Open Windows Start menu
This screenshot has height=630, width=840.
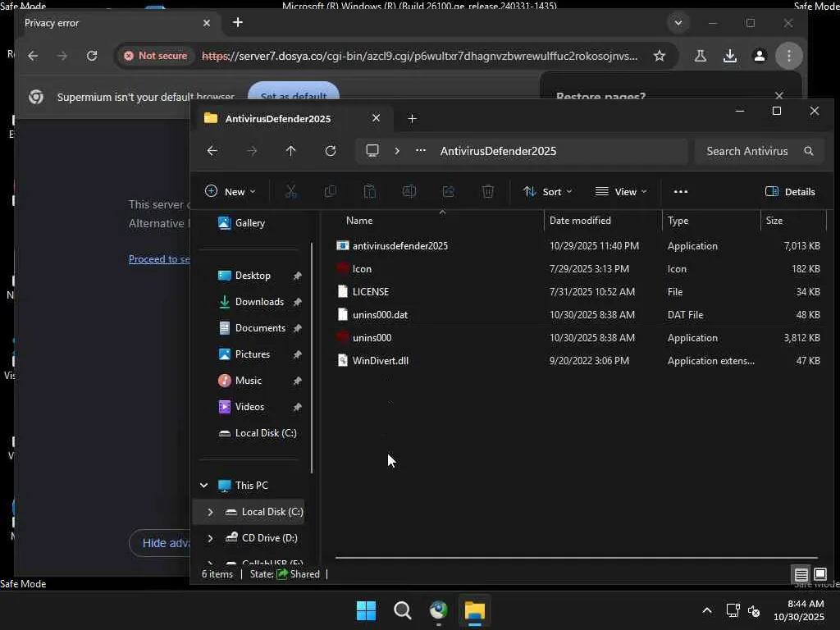pos(366,610)
